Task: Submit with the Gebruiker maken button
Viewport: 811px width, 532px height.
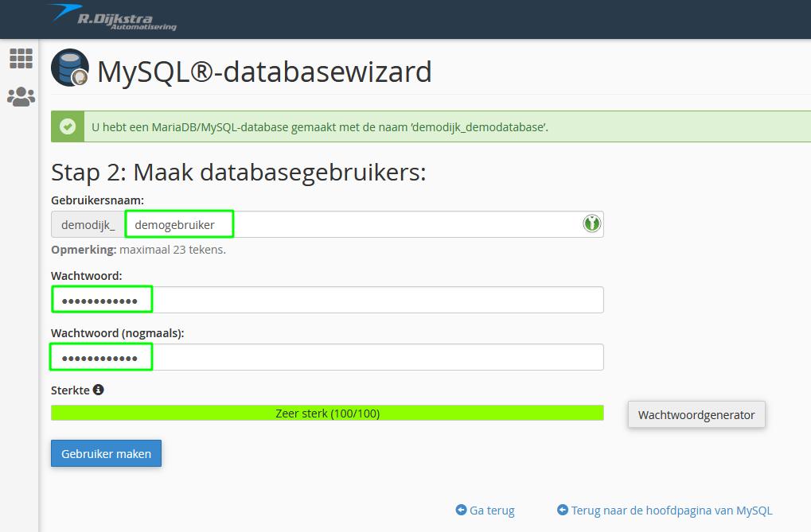Action: pyautogui.click(x=106, y=453)
